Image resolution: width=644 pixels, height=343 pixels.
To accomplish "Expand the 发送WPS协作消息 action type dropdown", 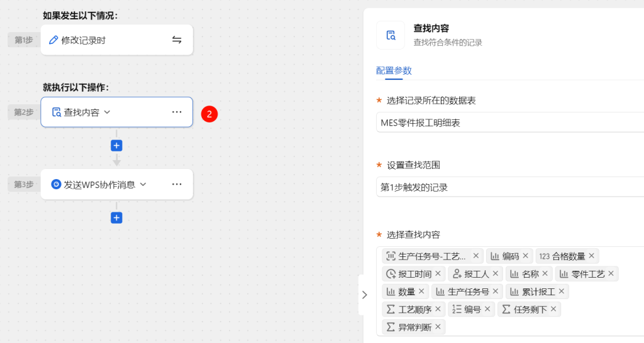I will pos(143,184).
